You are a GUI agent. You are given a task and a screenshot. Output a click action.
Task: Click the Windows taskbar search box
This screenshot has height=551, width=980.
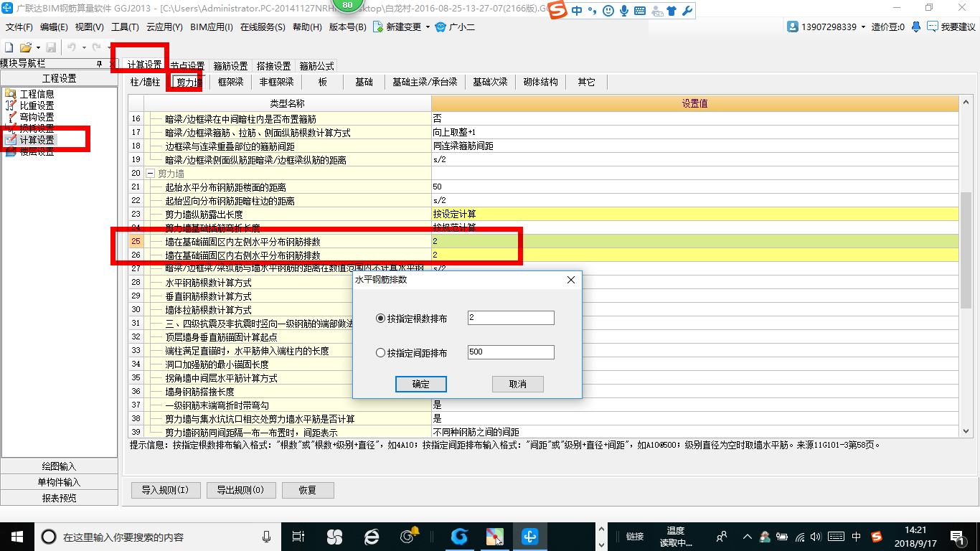[x=158, y=536]
